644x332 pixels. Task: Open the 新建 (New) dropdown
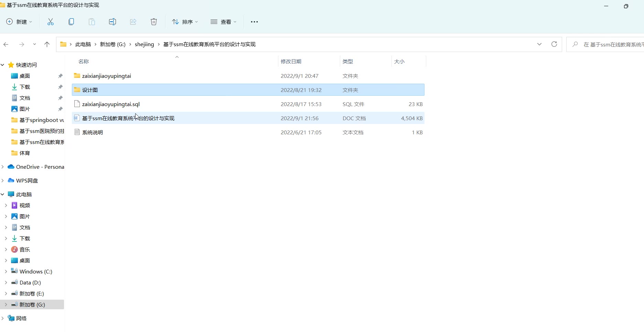[19, 22]
